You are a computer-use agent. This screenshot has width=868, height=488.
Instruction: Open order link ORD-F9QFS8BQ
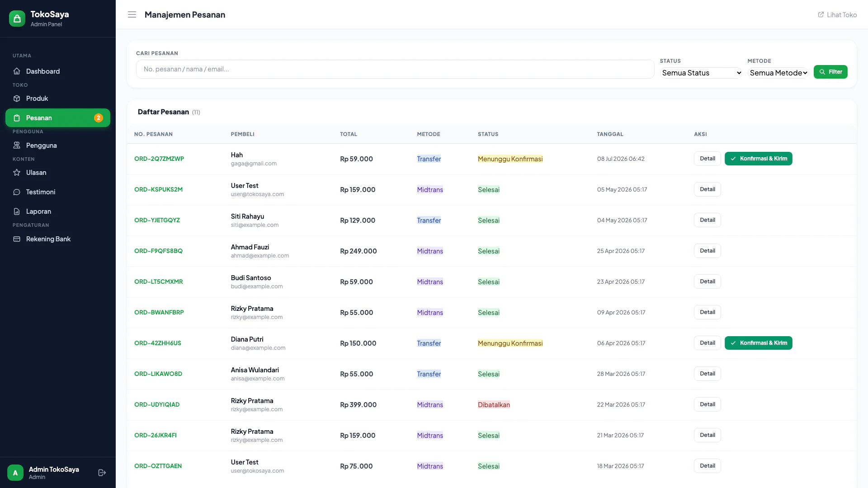[158, 251]
